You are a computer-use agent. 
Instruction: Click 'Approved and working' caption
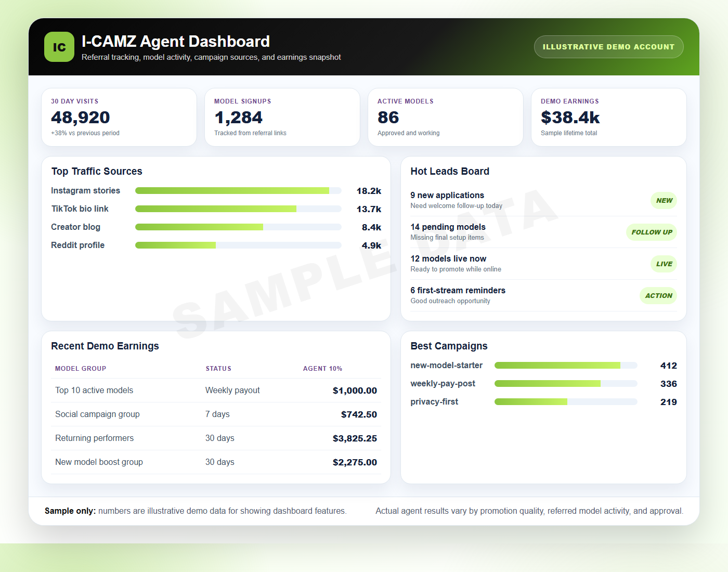(x=409, y=133)
